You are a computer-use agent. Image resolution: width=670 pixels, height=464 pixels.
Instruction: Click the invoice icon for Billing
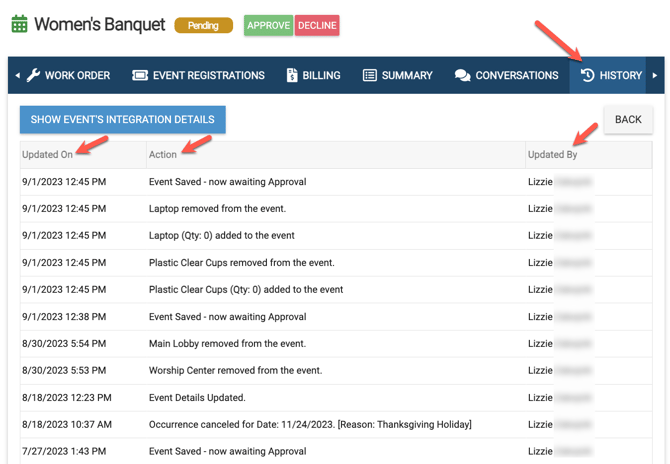292,75
